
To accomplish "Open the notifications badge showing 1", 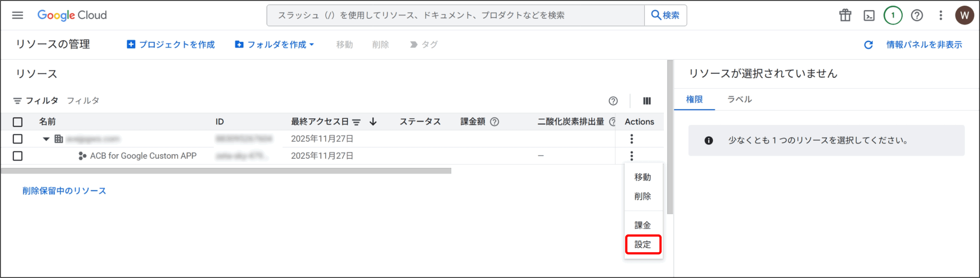I will click(893, 15).
